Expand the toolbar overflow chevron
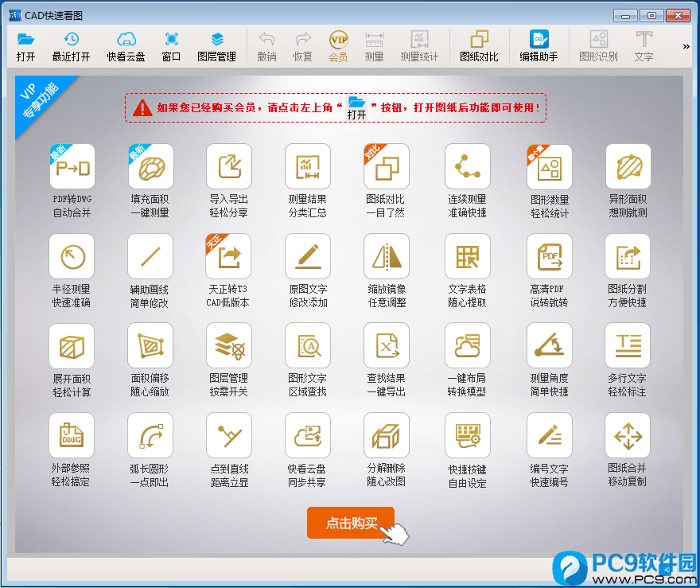 tap(686, 46)
